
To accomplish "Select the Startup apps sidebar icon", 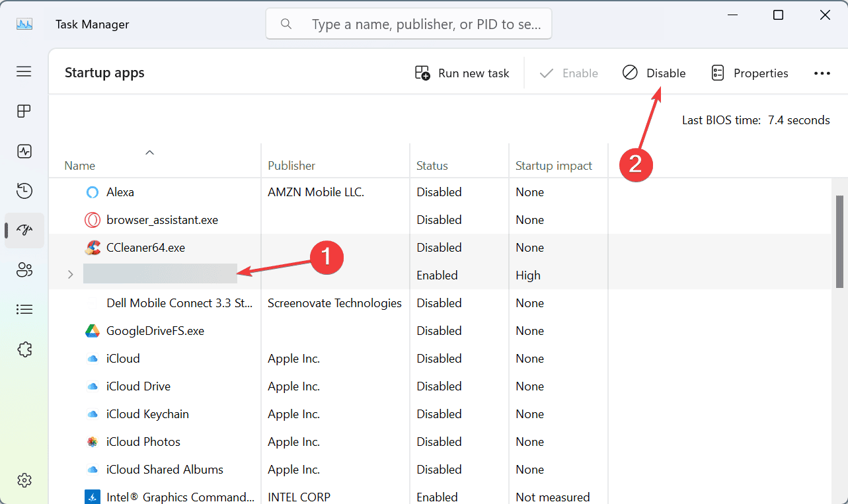I will coord(24,231).
